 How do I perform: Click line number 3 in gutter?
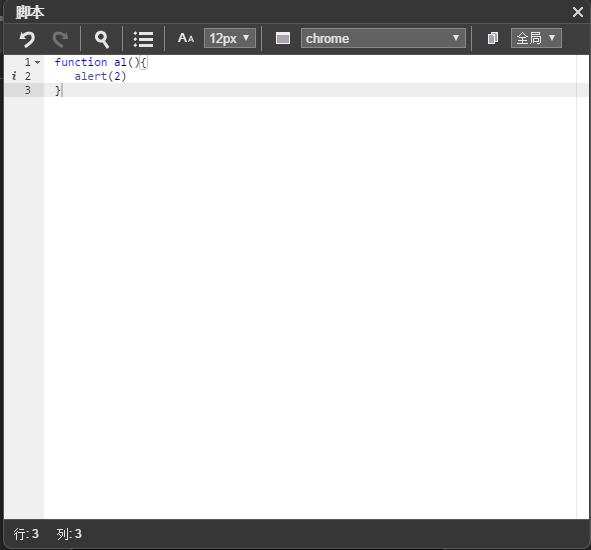click(x=28, y=90)
